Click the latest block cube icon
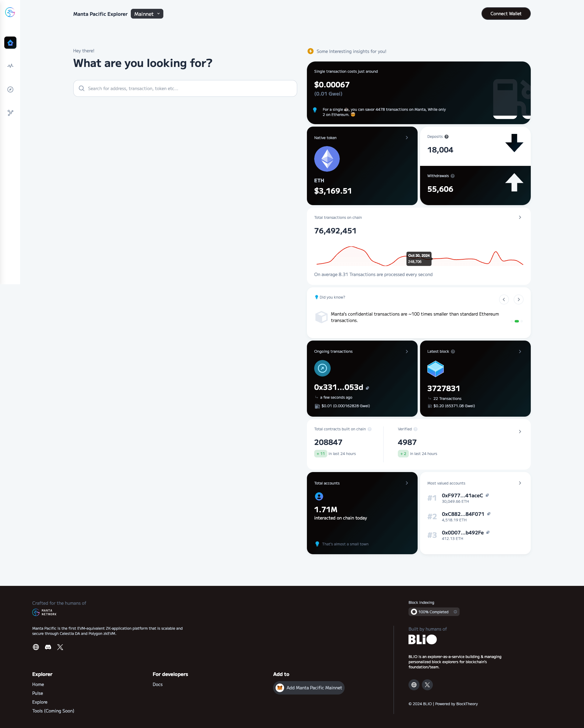 tap(435, 369)
